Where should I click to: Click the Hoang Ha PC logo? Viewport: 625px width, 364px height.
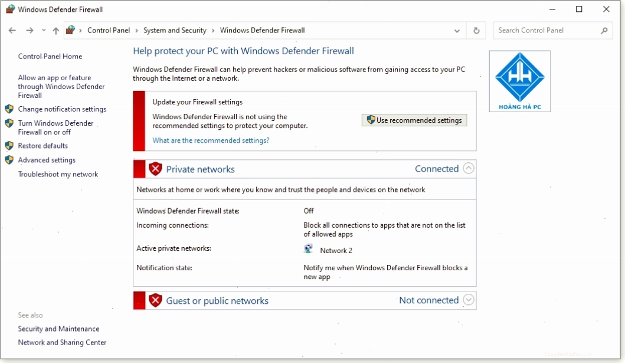520,81
